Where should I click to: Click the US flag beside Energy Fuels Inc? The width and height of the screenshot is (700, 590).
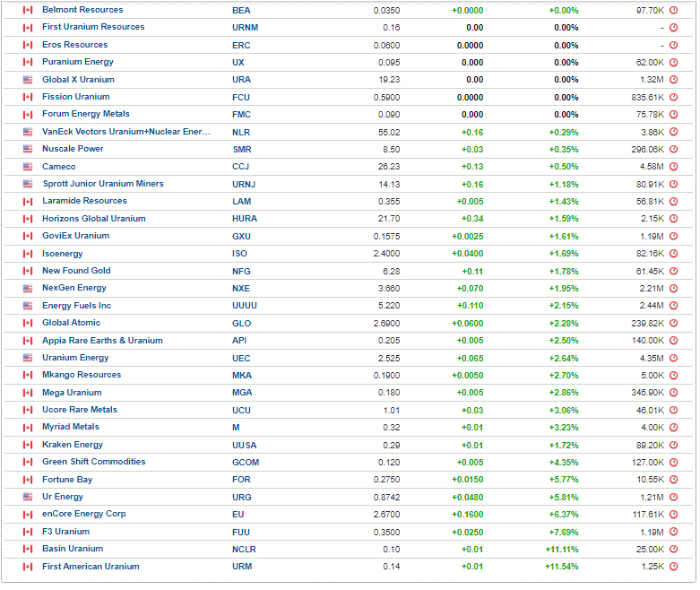(28, 306)
